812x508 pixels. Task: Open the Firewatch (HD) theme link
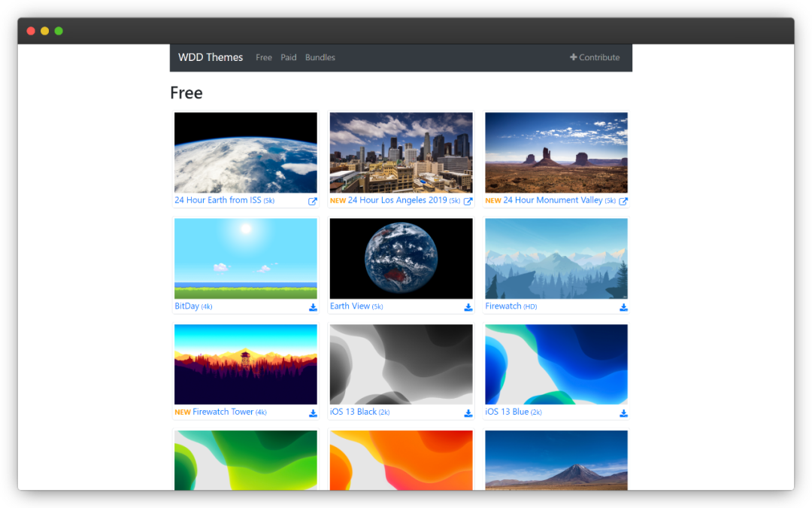pos(511,306)
